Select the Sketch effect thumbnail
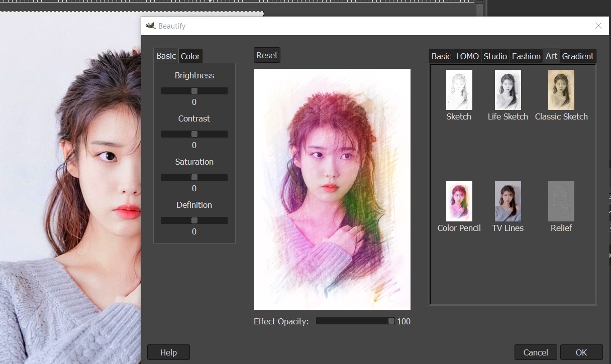The width and height of the screenshot is (611, 364). [459, 90]
